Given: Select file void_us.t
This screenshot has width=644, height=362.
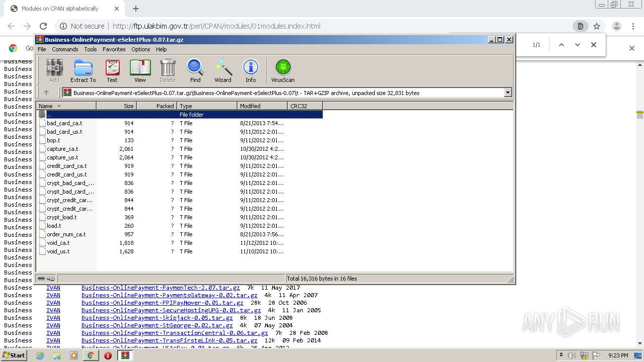Looking at the screenshot, I should 58,251.
